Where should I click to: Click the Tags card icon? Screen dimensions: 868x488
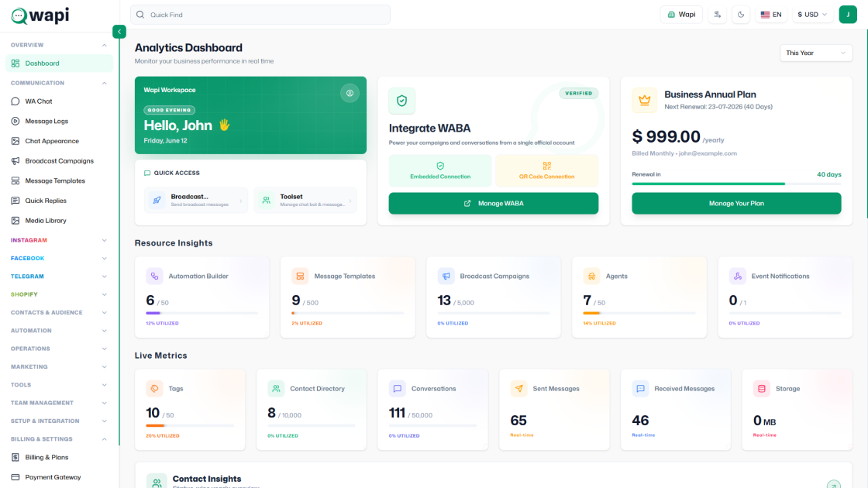pyautogui.click(x=154, y=388)
